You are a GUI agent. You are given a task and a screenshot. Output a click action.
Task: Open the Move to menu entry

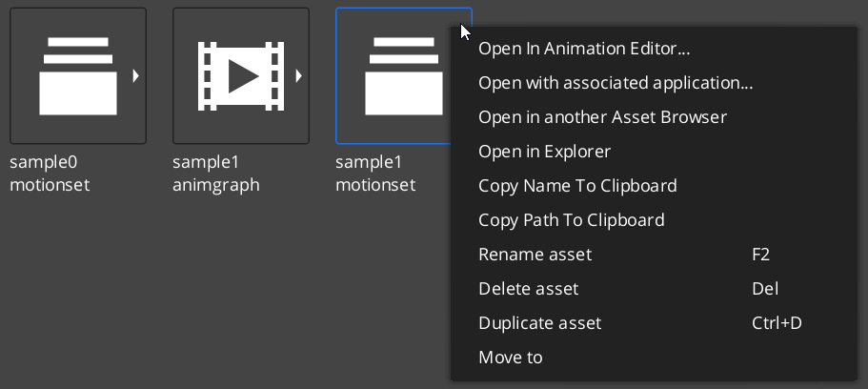510,358
